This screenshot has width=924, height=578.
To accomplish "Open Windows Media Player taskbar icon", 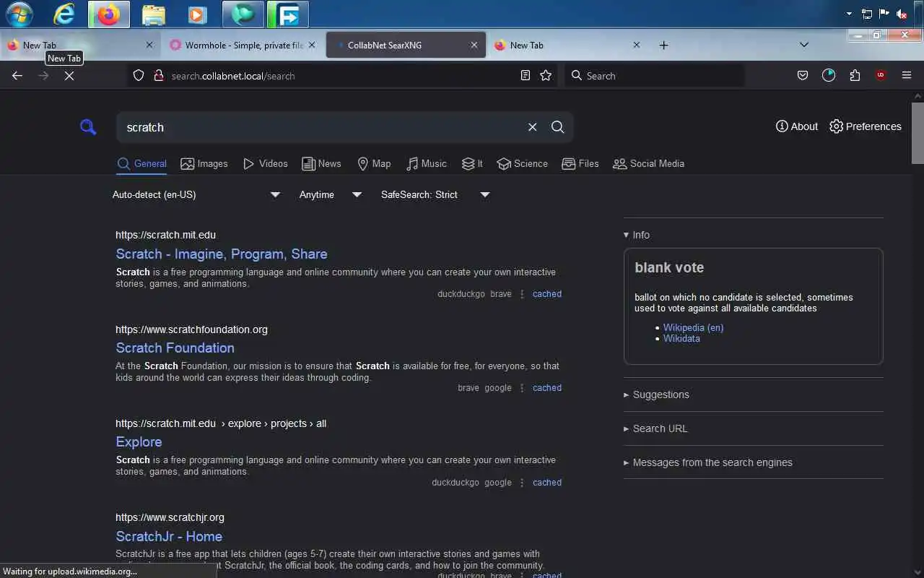I will (x=196, y=14).
